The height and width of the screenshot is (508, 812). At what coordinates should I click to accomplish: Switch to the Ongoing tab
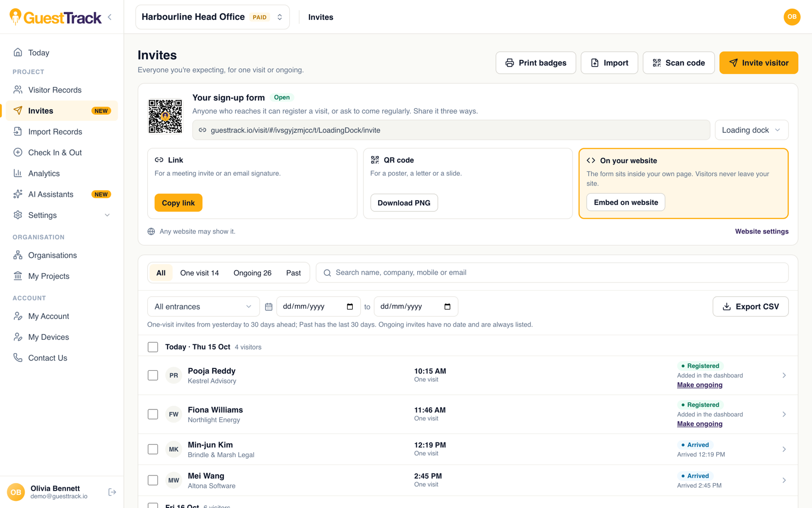[252, 273]
